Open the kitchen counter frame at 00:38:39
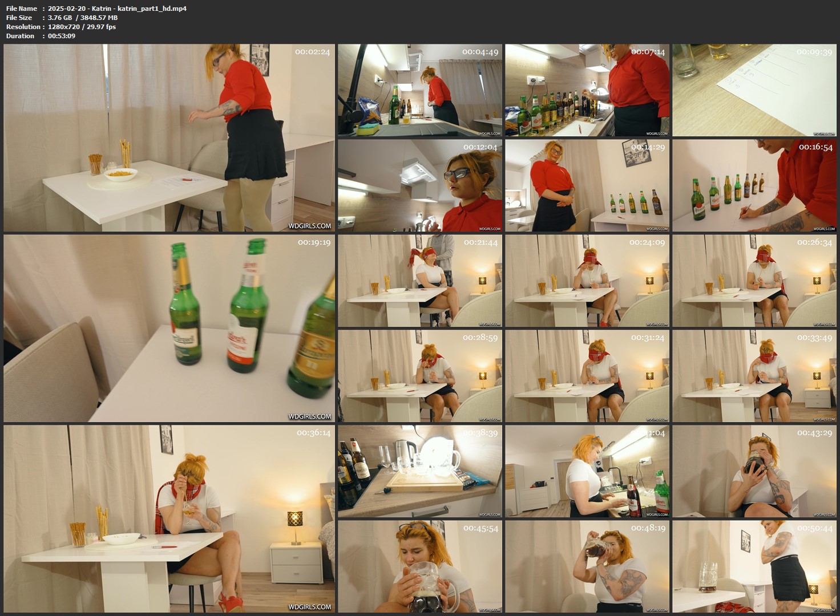Viewport: 840px width, 616px height. [x=419, y=471]
